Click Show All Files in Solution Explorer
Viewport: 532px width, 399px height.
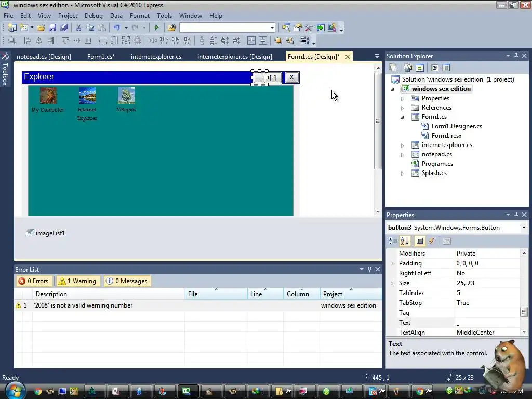click(x=408, y=68)
